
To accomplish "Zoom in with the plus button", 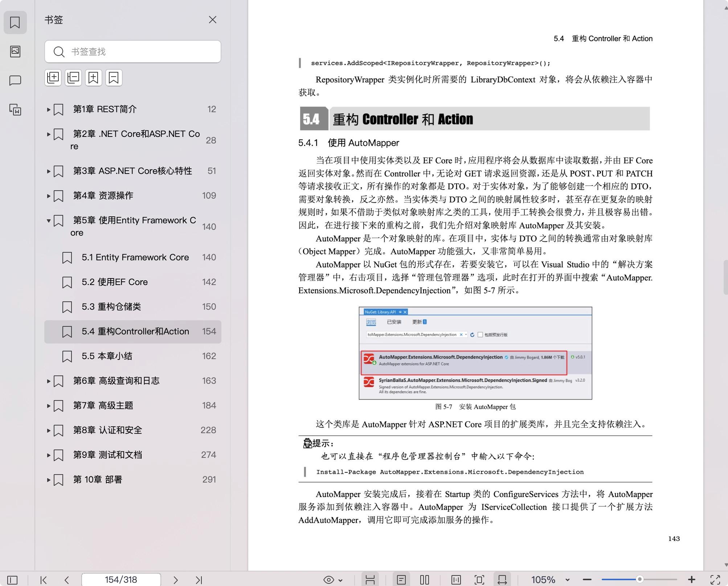I will pos(692,580).
